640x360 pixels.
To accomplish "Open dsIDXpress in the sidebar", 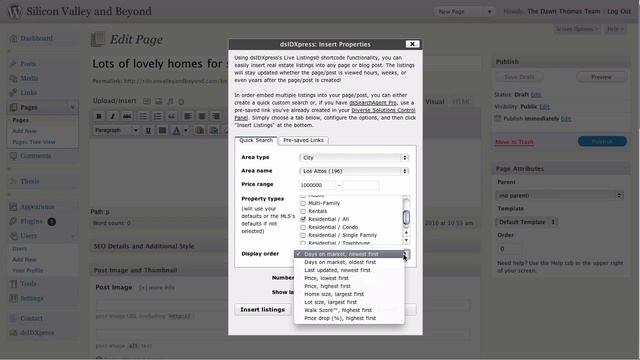I will pyautogui.click(x=37, y=333).
